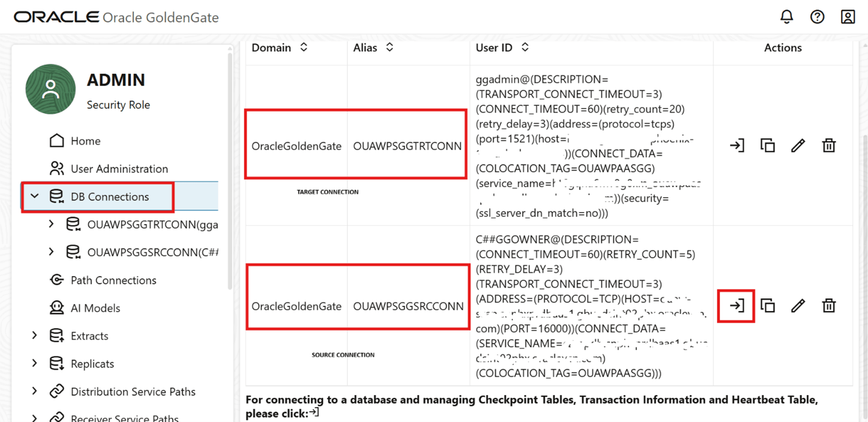
Task: Open the notifications bell
Action: pos(786,17)
